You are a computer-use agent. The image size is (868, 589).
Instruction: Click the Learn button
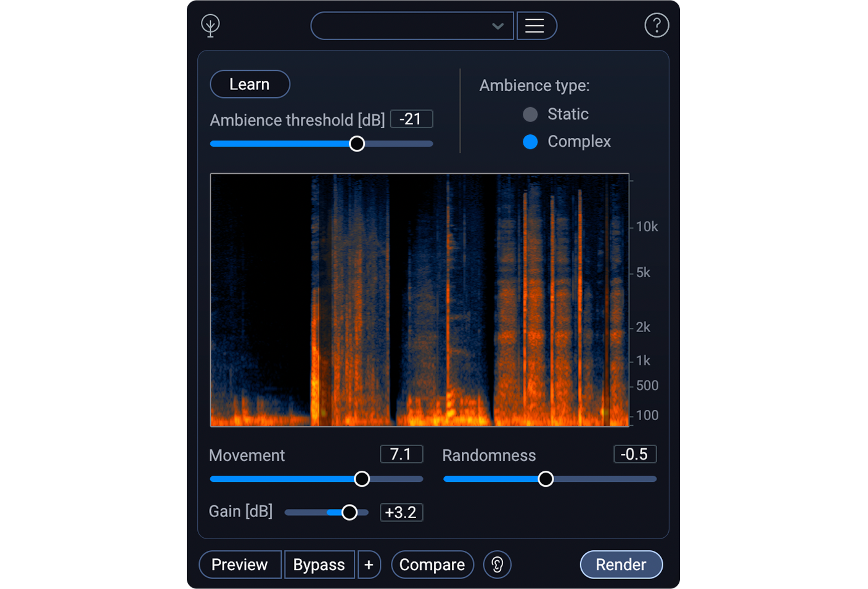tap(250, 84)
